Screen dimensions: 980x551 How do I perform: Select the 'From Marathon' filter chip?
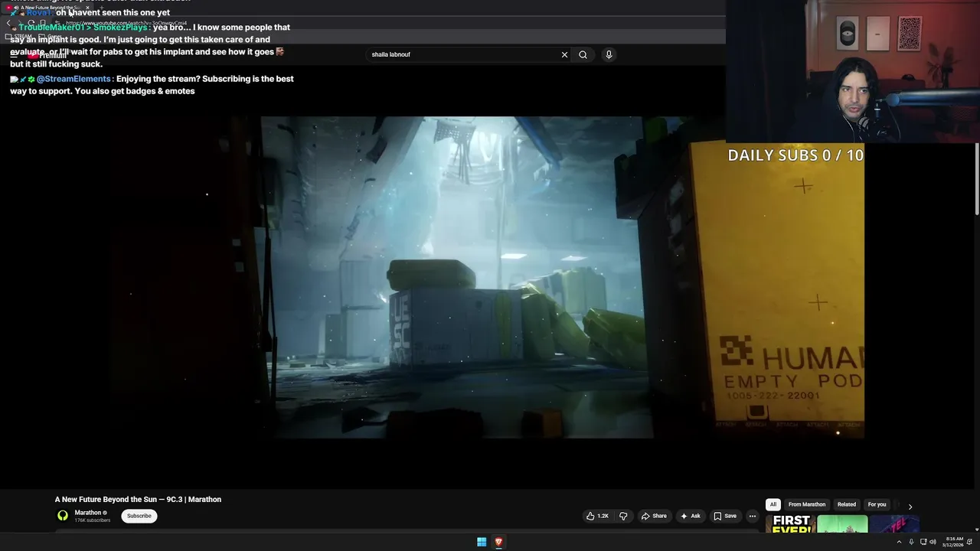tap(807, 504)
